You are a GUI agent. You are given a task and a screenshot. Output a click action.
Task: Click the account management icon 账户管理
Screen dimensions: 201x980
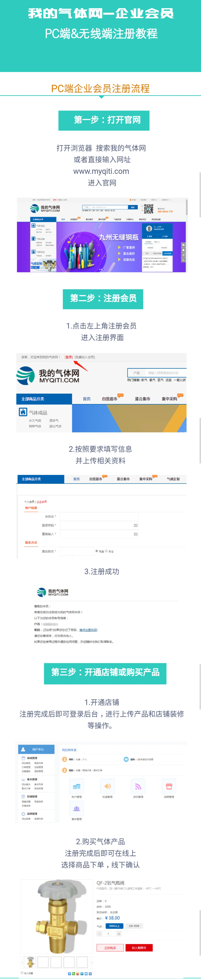[76, 786]
